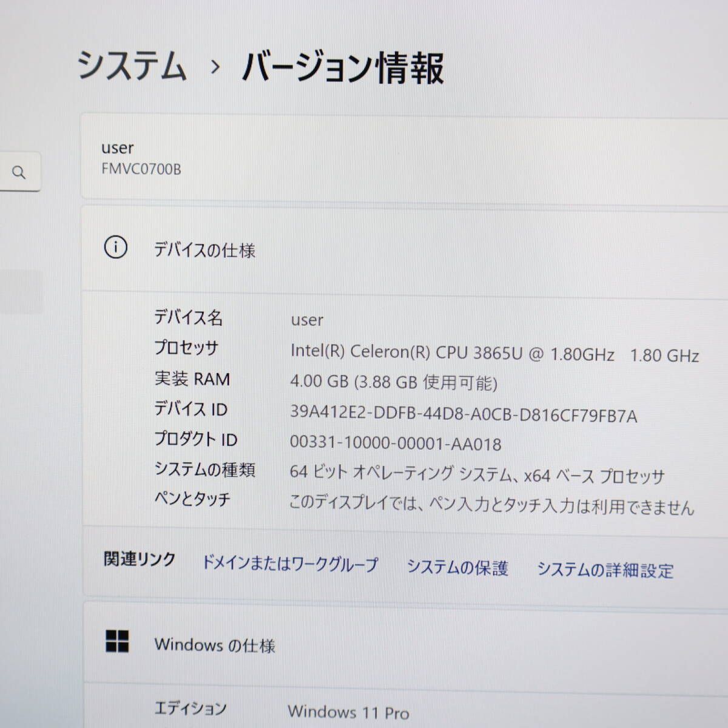The width and height of the screenshot is (728, 728).
Task: Click the device specifications info icon
Action: click(116, 248)
